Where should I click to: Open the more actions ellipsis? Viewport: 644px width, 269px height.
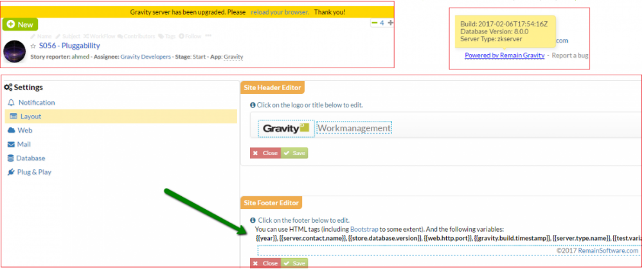point(208,36)
